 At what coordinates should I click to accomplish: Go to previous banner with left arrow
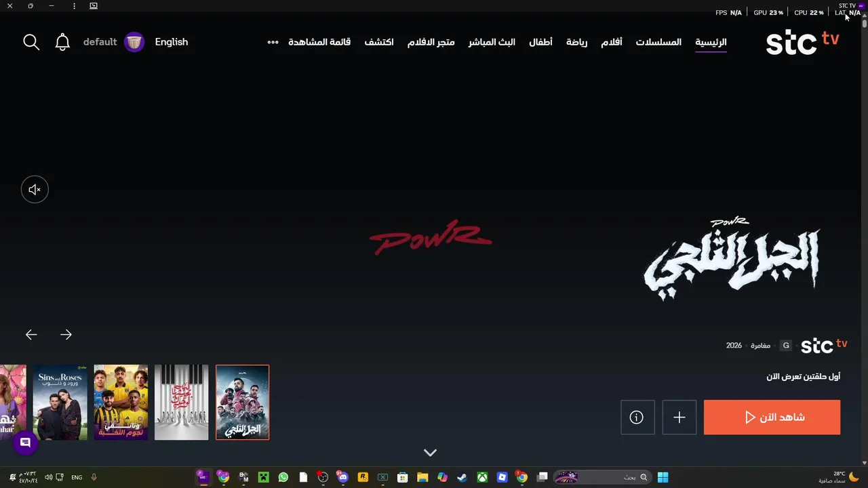(31, 335)
